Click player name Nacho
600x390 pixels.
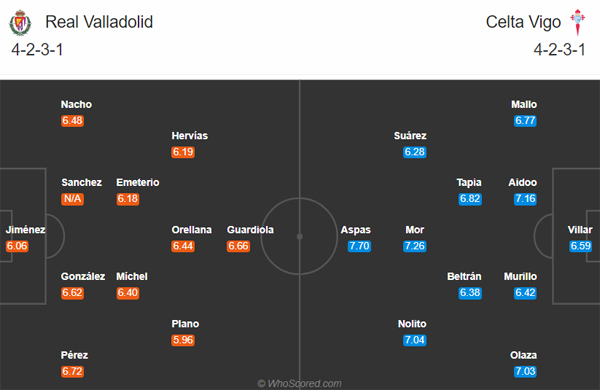76,104
